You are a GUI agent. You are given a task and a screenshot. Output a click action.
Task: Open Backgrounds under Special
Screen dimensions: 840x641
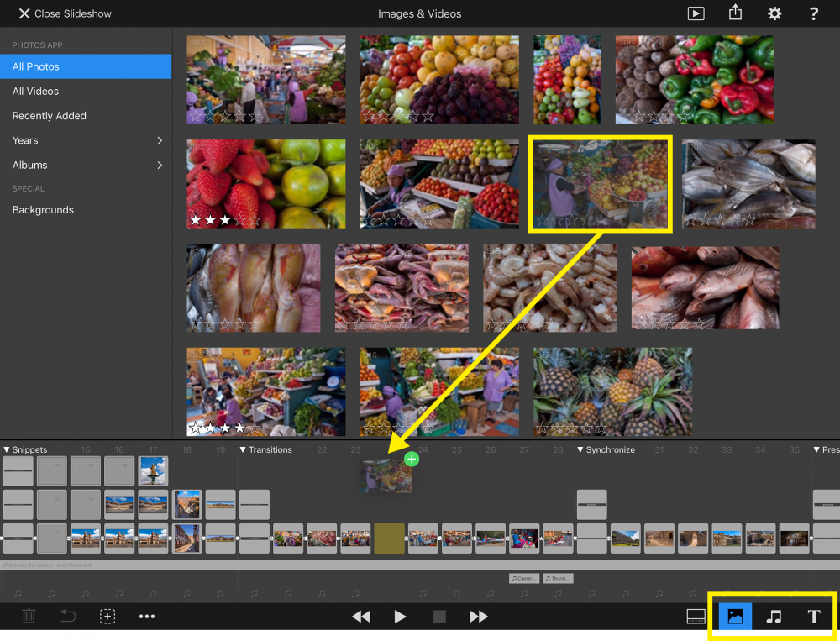point(86,210)
